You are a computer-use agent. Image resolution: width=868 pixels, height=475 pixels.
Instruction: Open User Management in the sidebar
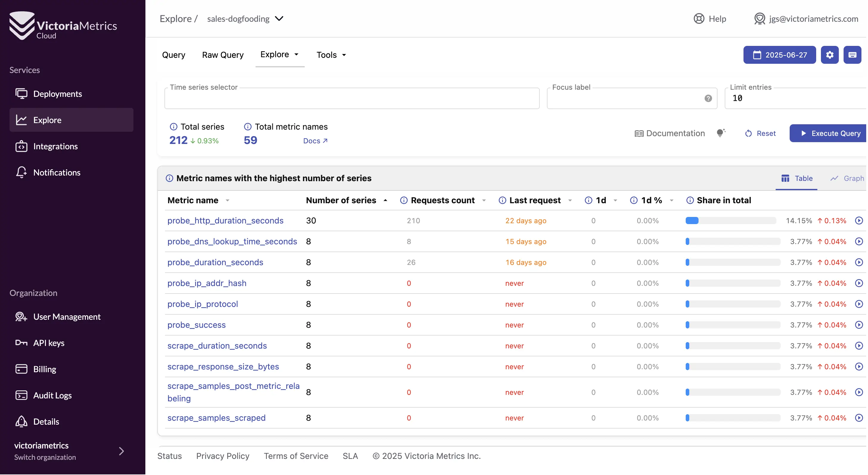coord(71,317)
